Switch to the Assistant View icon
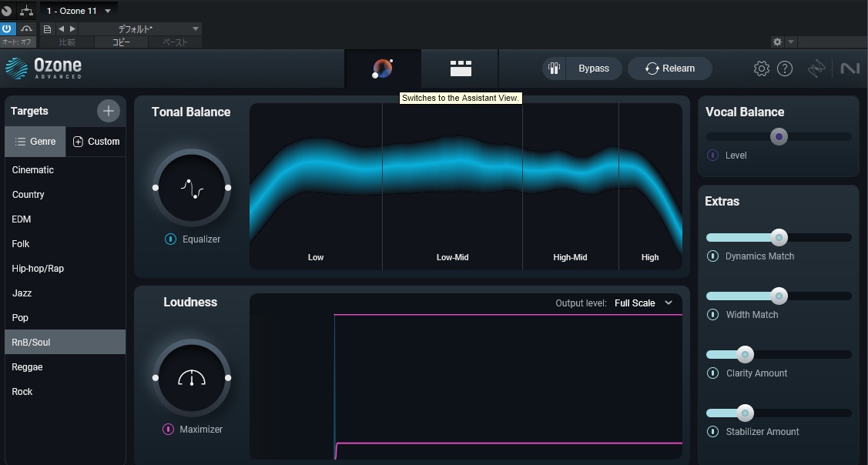The image size is (868, 465). point(383,69)
